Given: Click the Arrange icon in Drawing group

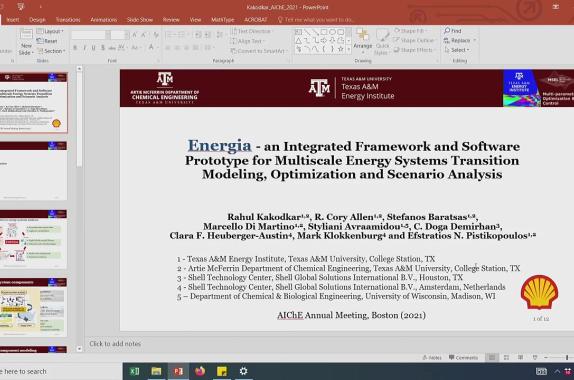Looking at the screenshot, I should coord(362,38).
